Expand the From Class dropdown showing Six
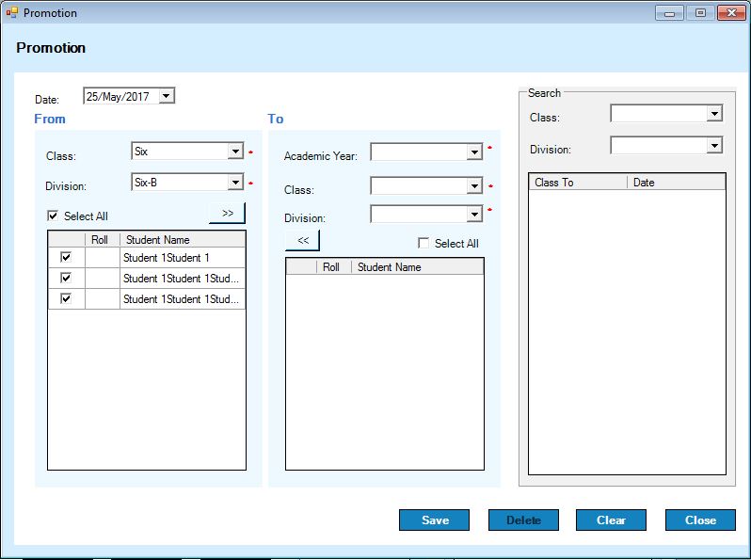 pos(235,152)
